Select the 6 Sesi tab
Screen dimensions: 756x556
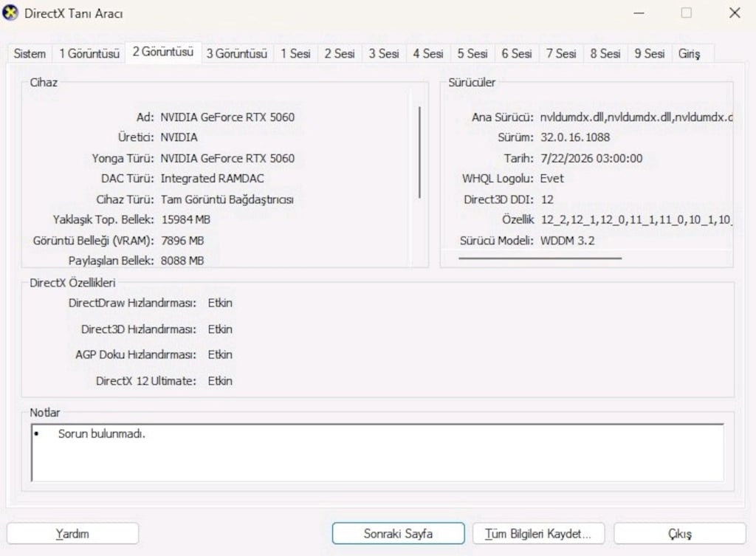coord(517,53)
